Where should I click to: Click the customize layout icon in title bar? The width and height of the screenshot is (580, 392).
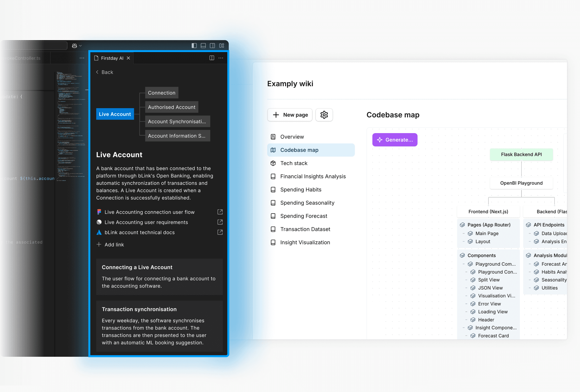pyautogui.click(x=222, y=46)
